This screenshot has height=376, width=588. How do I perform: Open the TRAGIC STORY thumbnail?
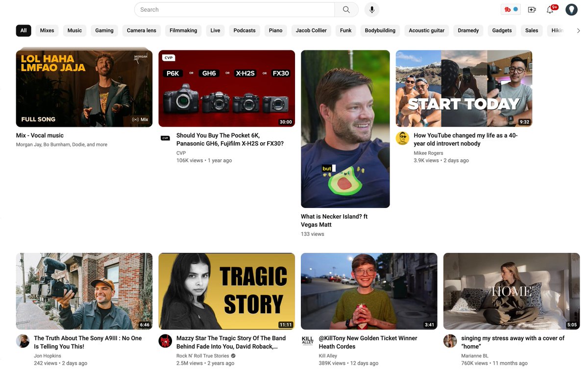click(x=227, y=291)
